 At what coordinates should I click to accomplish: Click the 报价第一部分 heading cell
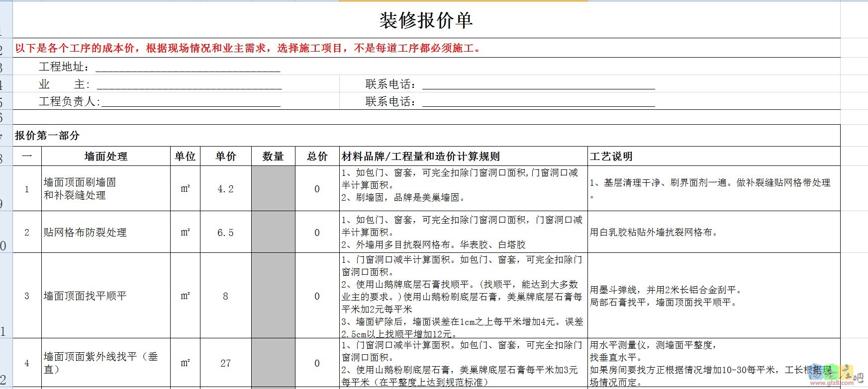pyautogui.click(x=426, y=135)
